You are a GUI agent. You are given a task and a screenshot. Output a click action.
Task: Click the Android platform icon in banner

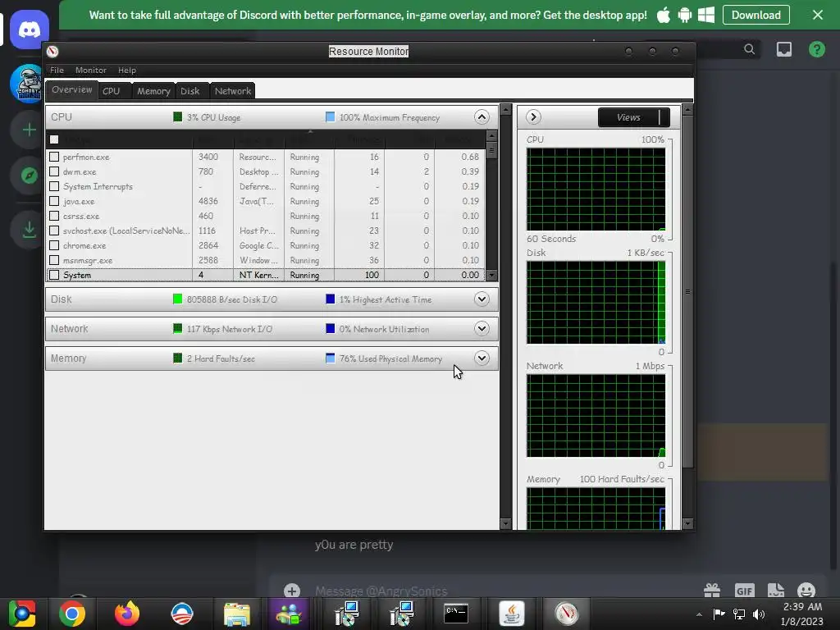pyautogui.click(x=685, y=15)
